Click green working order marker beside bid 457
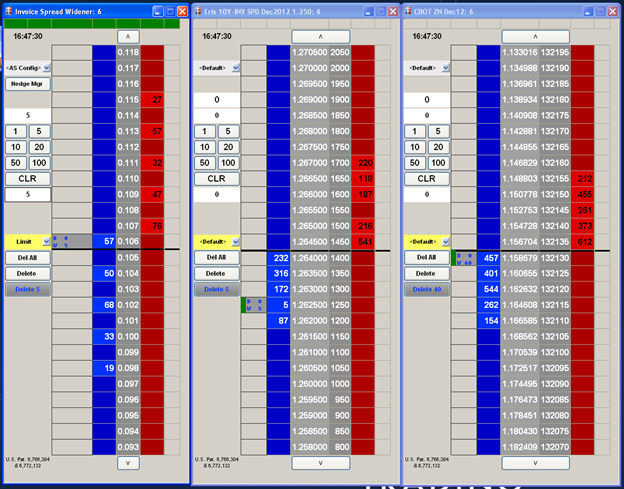Image resolution: width=624 pixels, height=489 pixels. click(463, 257)
